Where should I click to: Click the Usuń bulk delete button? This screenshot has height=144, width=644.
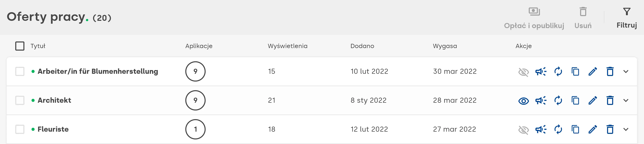(x=583, y=18)
